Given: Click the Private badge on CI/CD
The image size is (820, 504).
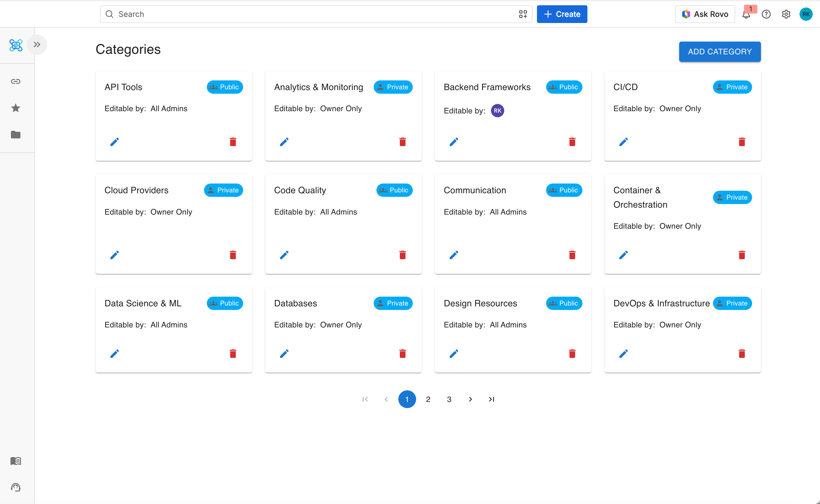Looking at the screenshot, I should point(732,87).
